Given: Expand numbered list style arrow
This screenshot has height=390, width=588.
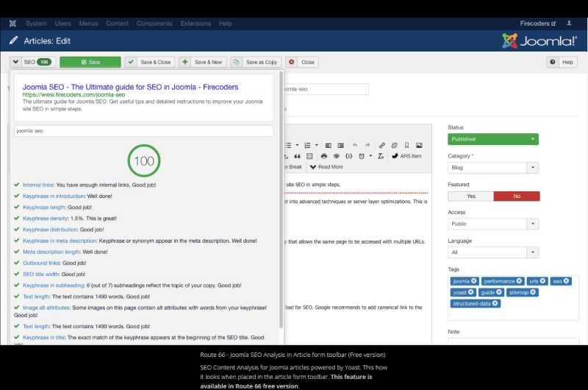Looking at the screenshot, I should point(317,145).
